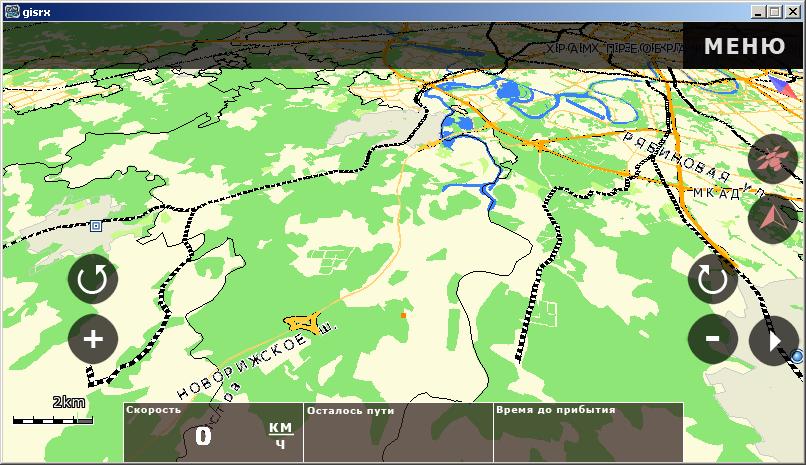Open the МЕНЮ main menu
The height and width of the screenshot is (465, 806).
coord(743,46)
